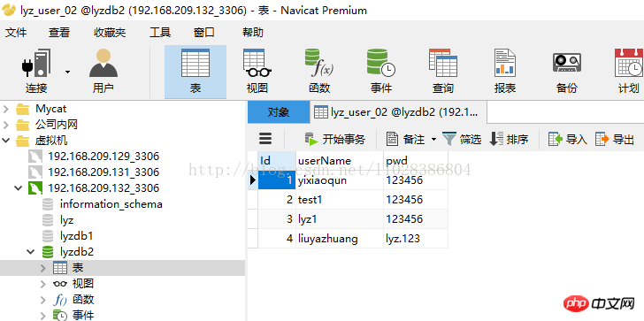Open the dropdown arrow beside 连接
Image resolution: width=644 pixels, height=321 pixels.
[67, 72]
